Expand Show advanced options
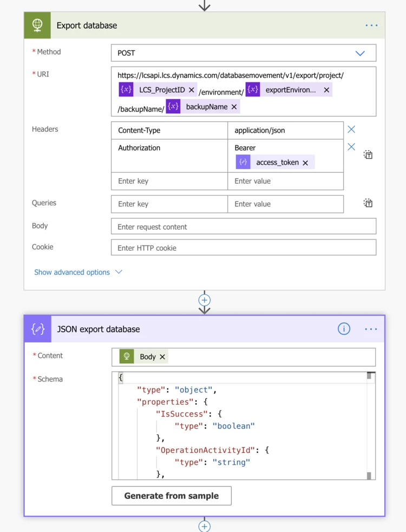406x532 pixels. pyautogui.click(x=78, y=272)
